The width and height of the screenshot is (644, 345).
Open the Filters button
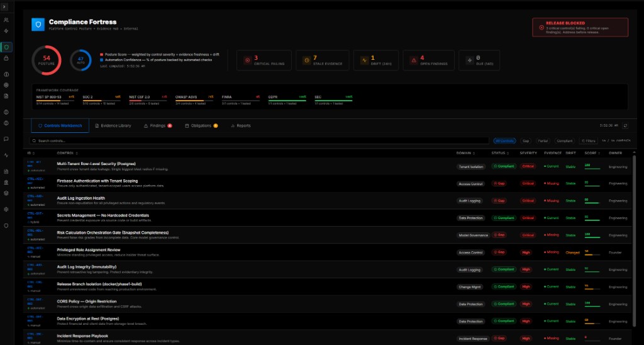click(x=589, y=140)
